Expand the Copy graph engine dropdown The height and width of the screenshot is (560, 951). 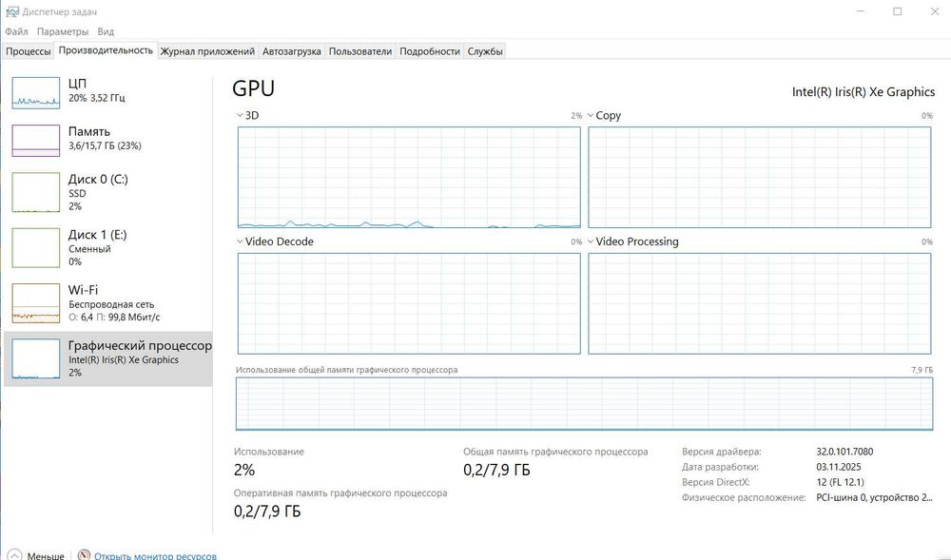[591, 115]
